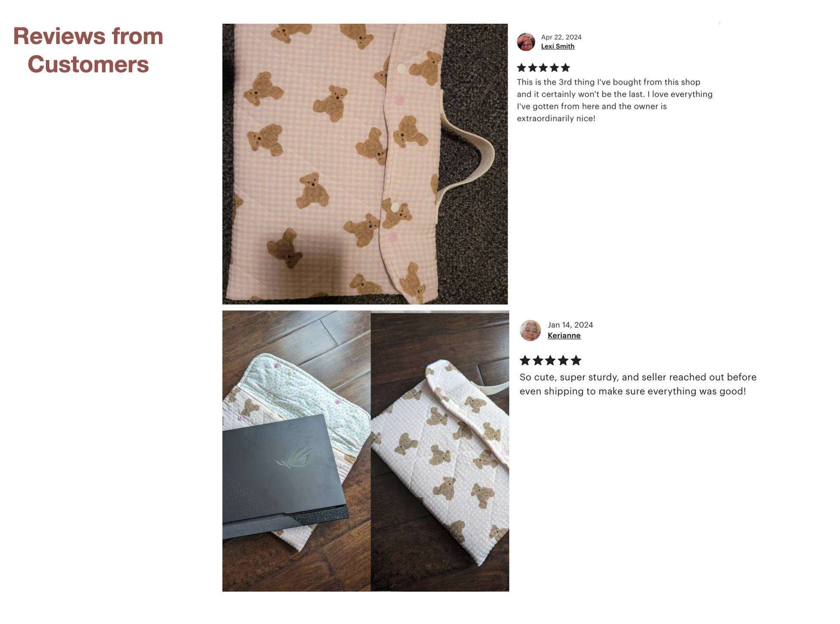Open Kerianne reviewer profile link
840x624 pixels.
pyautogui.click(x=564, y=336)
